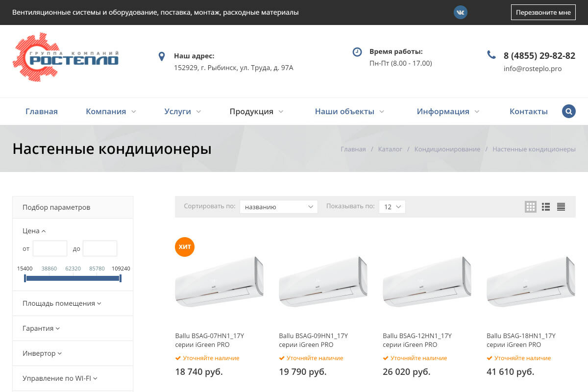This screenshot has height=392, width=588.
Task: Click the email info@rosteplo.pro
Action: (533, 69)
